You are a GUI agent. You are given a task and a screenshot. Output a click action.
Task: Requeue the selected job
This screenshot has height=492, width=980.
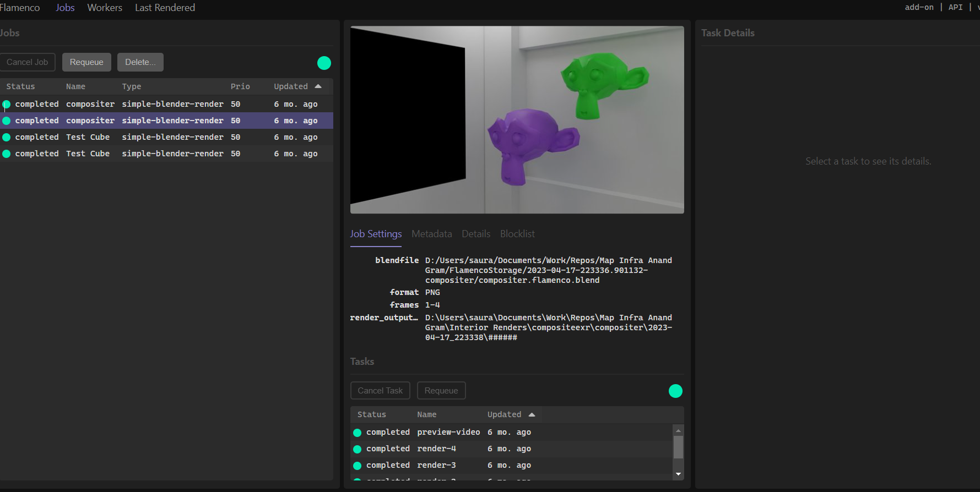click(86, 62)
